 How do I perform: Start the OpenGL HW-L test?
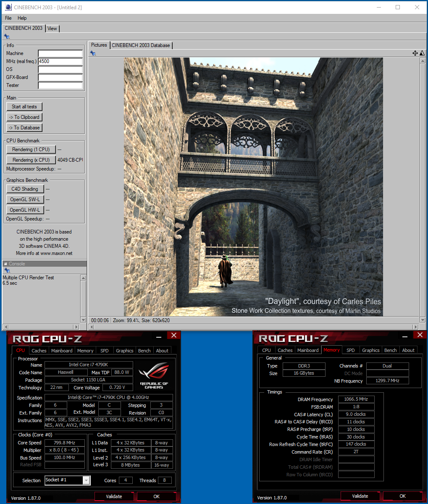point(25,210)
